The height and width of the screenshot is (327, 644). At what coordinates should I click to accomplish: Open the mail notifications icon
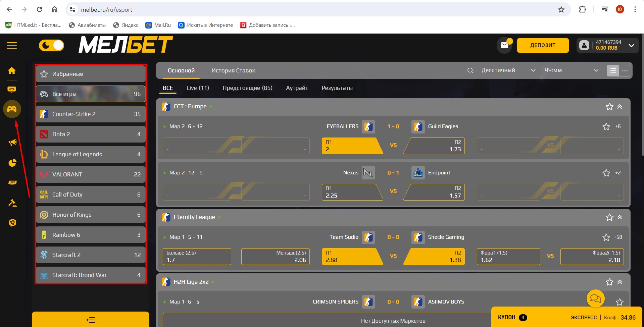[x=504, y=45]
